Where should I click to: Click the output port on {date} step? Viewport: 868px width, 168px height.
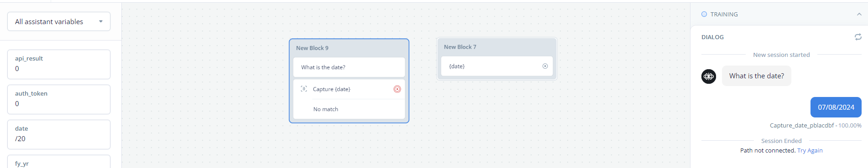(x=545, y=66)
